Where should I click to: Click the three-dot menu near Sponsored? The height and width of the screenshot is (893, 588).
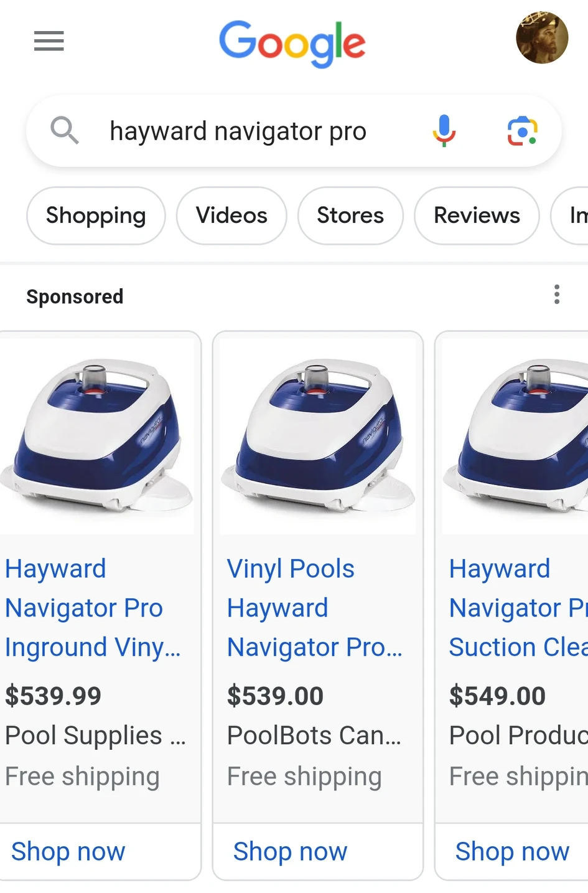pos(556,295)
